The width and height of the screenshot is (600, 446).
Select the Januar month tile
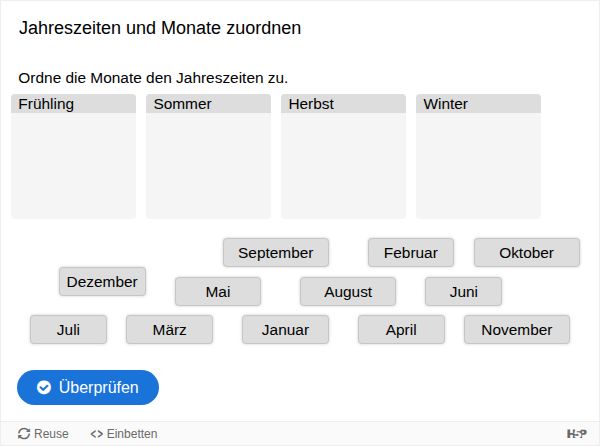pos(285,330)
